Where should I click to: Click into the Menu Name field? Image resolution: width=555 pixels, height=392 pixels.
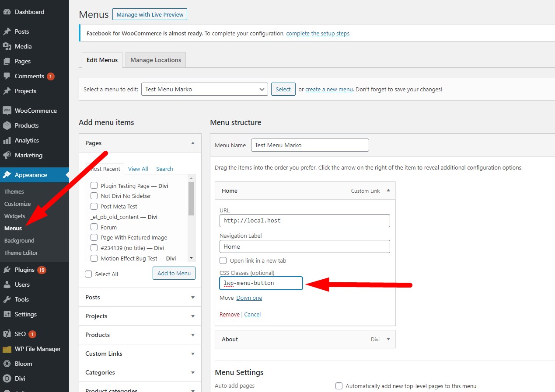(310, 145)
